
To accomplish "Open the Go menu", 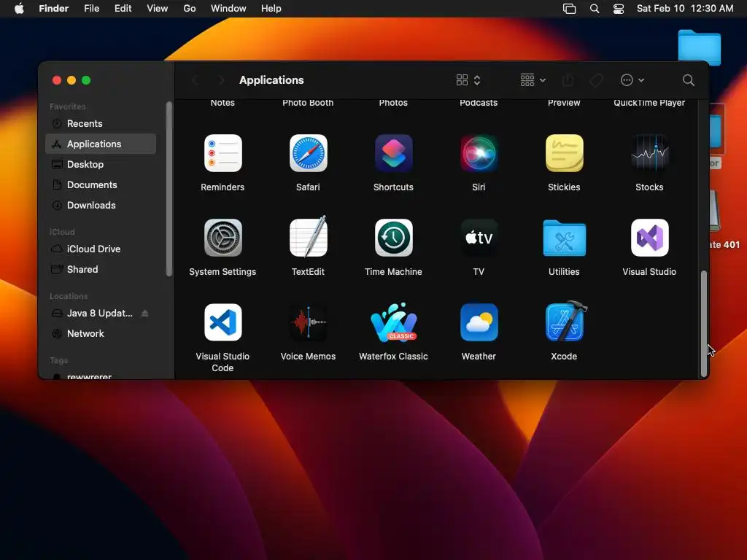I will pos(190,9).
